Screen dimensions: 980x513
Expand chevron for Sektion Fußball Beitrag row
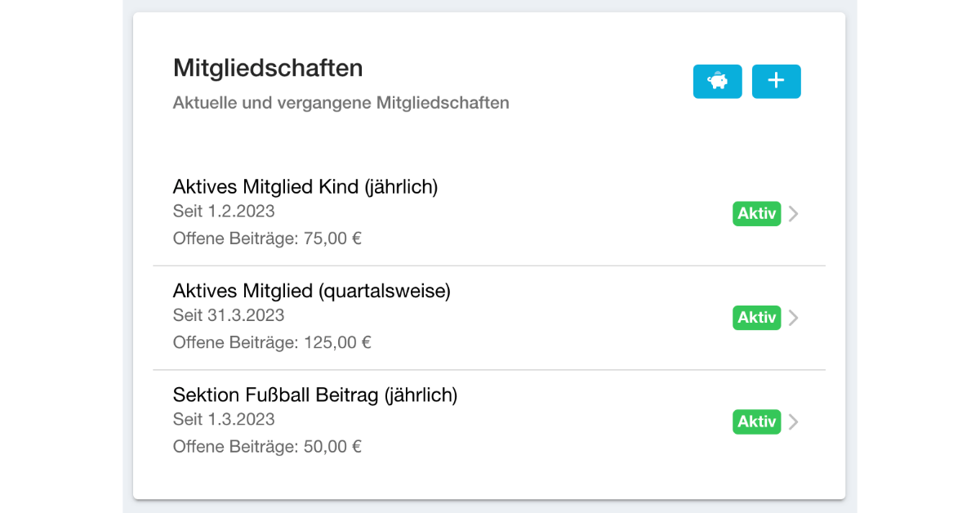[x=793, y=422]
